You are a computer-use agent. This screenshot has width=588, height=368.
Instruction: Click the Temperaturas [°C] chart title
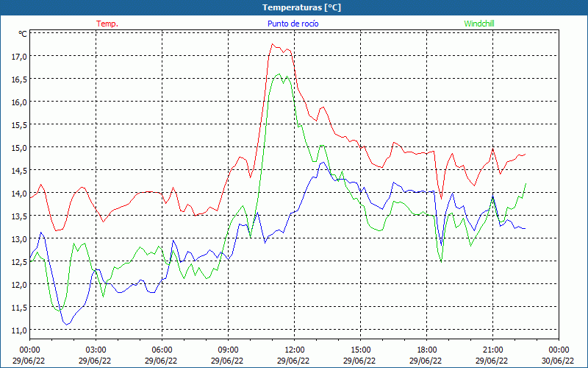point(301,7)
